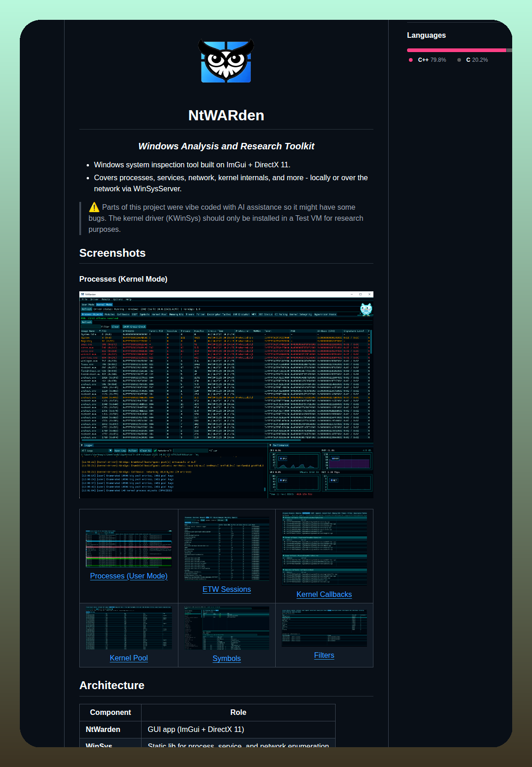Open the Kernel Pool link
532x767 pixels.
129,658
